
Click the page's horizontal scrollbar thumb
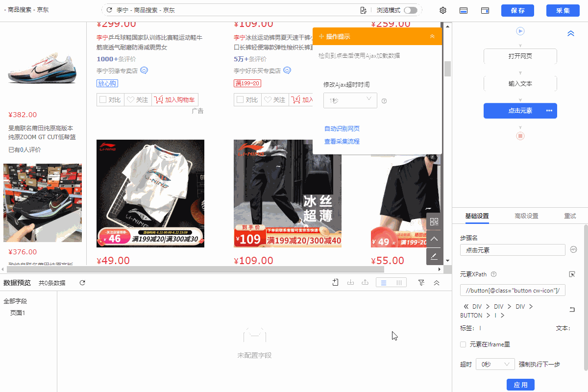coord(195,269)
